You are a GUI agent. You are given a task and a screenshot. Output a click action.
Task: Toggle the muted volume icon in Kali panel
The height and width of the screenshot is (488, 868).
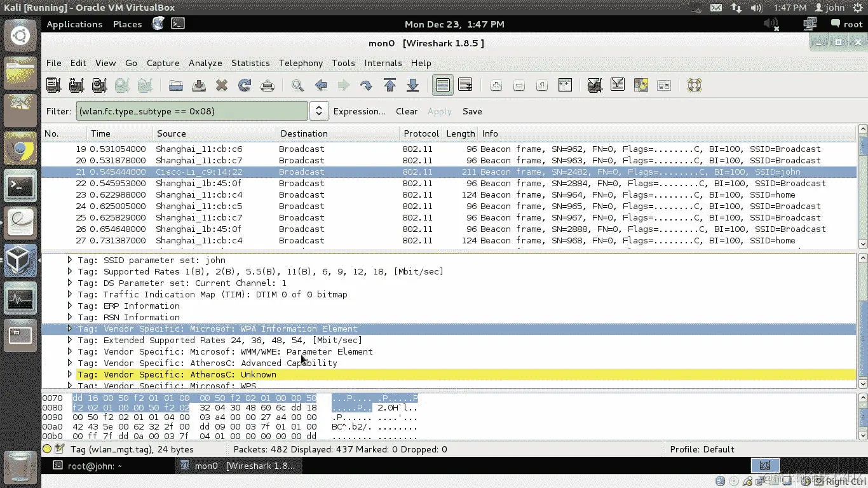pyautogui.click(x=771, y=24)
